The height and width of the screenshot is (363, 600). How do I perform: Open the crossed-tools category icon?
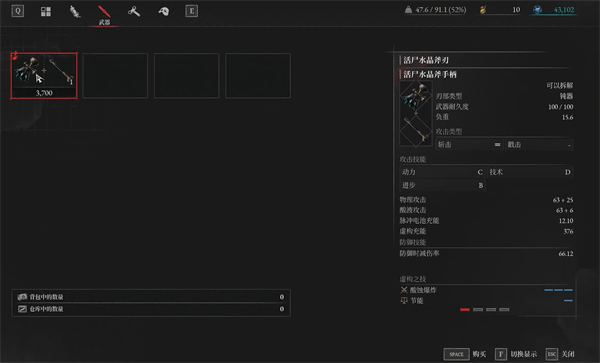[134, 11]
